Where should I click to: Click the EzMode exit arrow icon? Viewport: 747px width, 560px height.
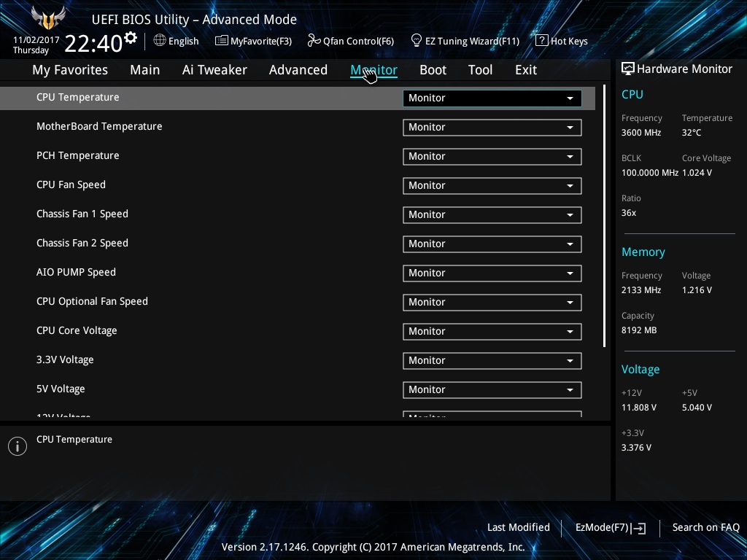pyautogui.click(x=638, y=528)
